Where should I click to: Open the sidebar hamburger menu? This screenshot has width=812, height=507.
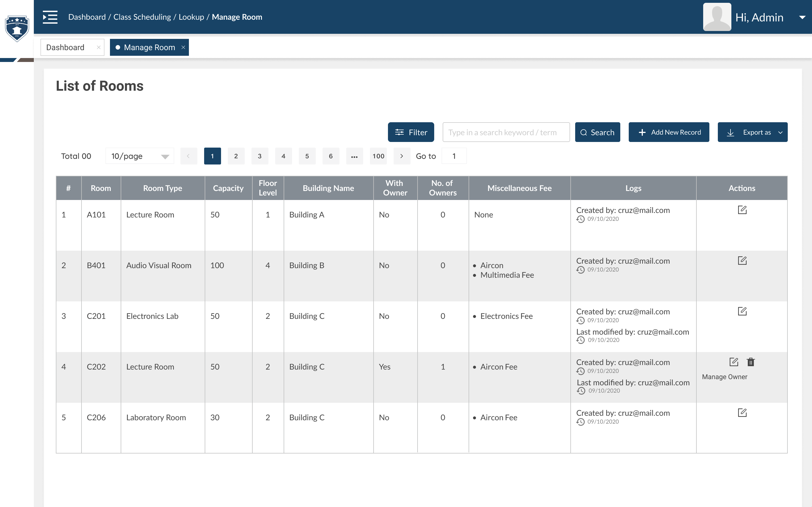pyautogui.click(x=50, y=17)
